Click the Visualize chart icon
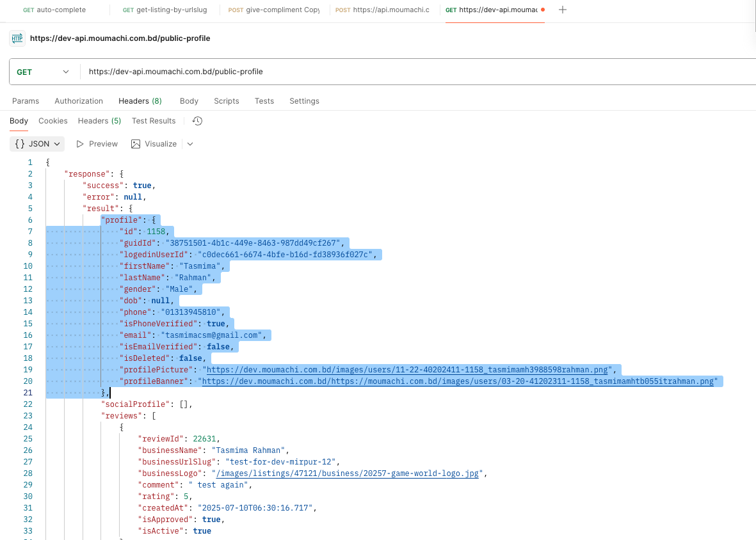 point(136,144)
